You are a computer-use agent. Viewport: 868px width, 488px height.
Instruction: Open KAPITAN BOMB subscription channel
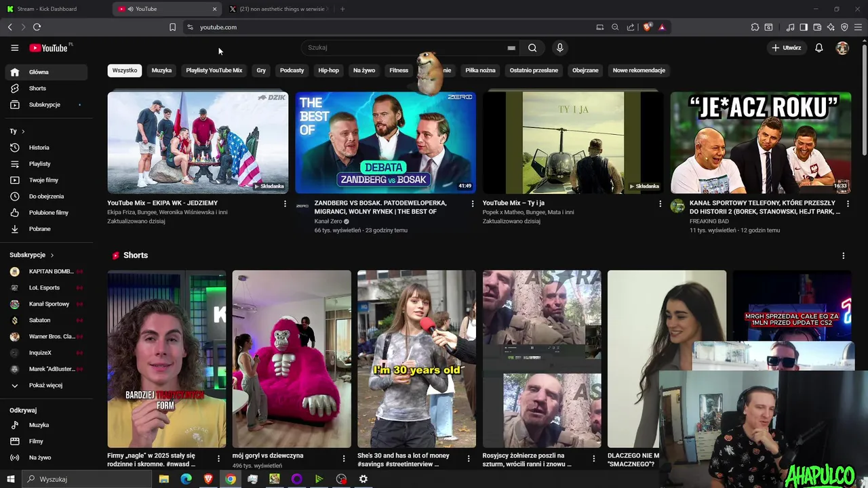[46, 271]
